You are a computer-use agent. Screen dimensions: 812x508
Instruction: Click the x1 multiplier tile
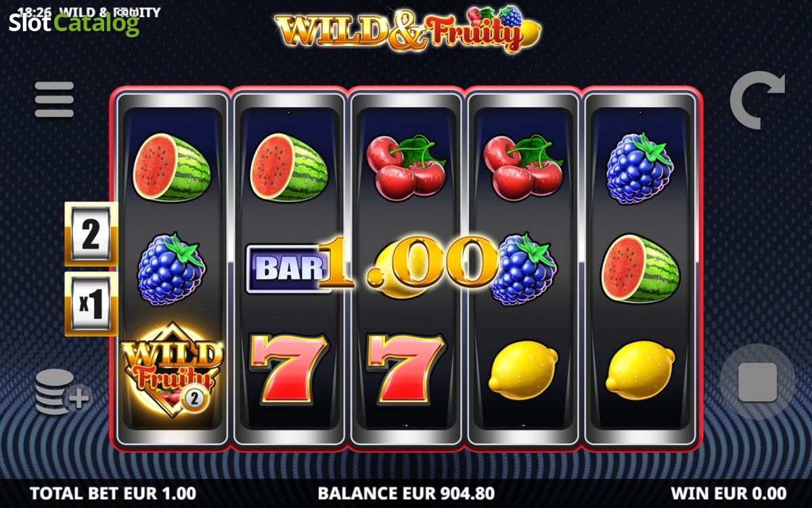pos(91,304)
